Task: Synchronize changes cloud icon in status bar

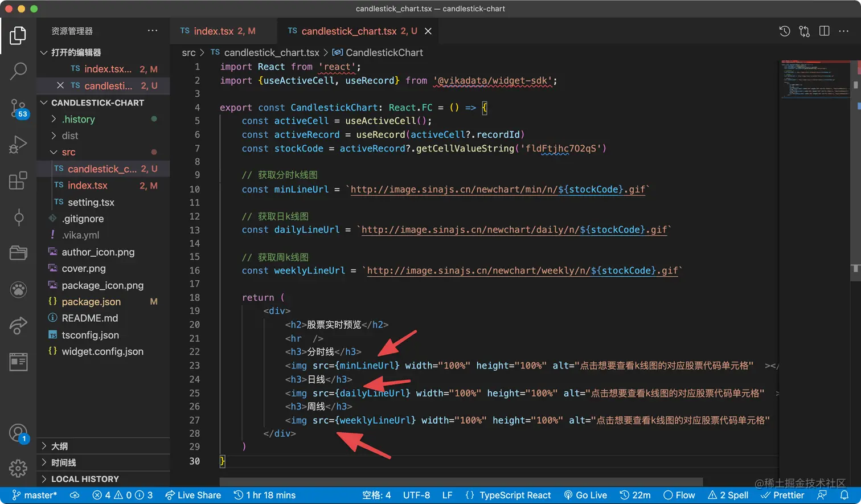Action: (x=75, y=495)
